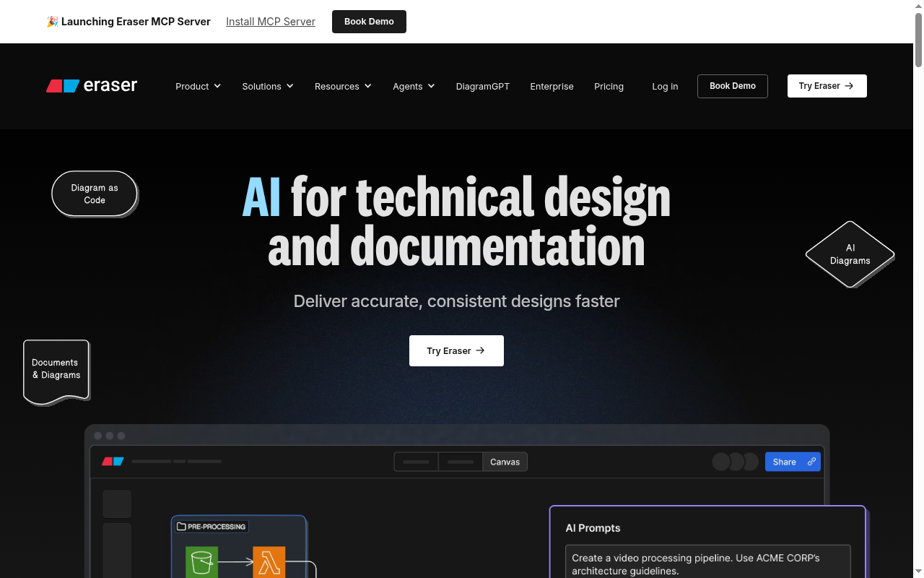Open the DiagramGPT page

point(483,86)
